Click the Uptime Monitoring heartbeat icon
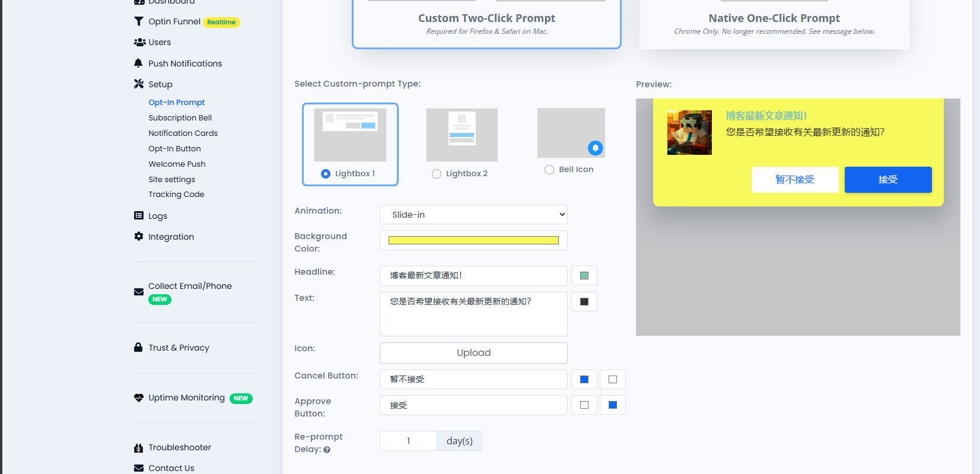The image size is (980, 474). [x=139, y=397]
